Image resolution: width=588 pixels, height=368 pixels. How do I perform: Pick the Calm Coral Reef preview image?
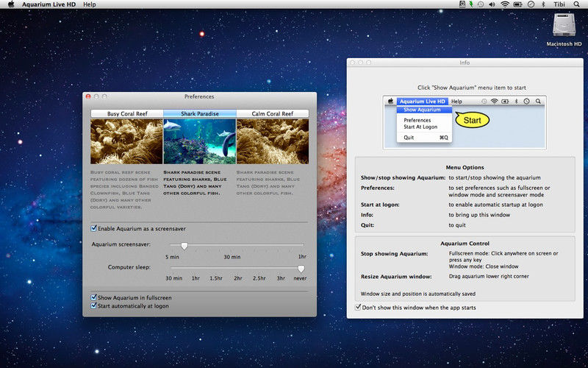point(273,141)
